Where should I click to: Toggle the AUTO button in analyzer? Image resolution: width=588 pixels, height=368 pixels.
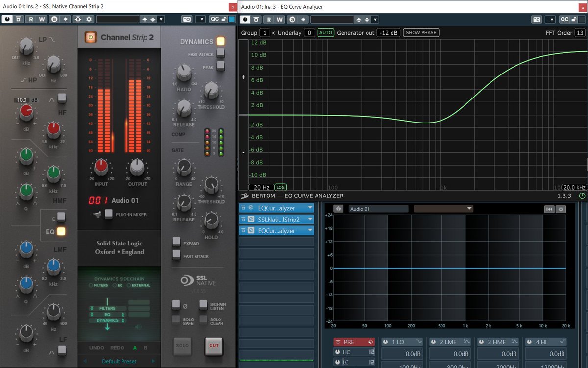[x=326, y=33]
